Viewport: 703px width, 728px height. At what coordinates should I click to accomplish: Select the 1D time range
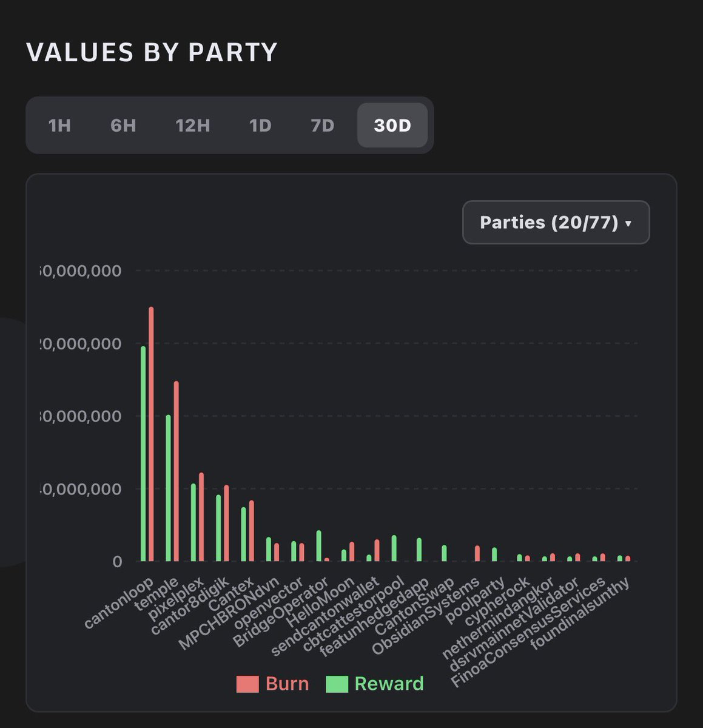(x=260, y=126)
